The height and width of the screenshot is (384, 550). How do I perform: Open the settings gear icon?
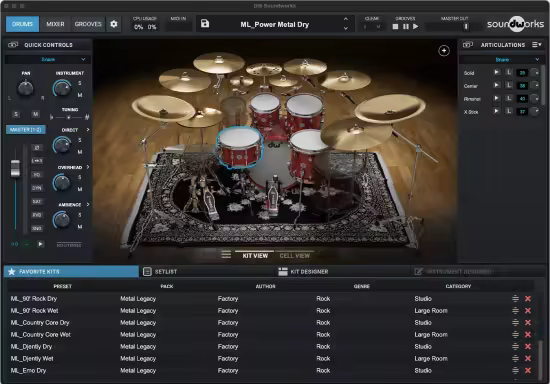click(114, 24)
